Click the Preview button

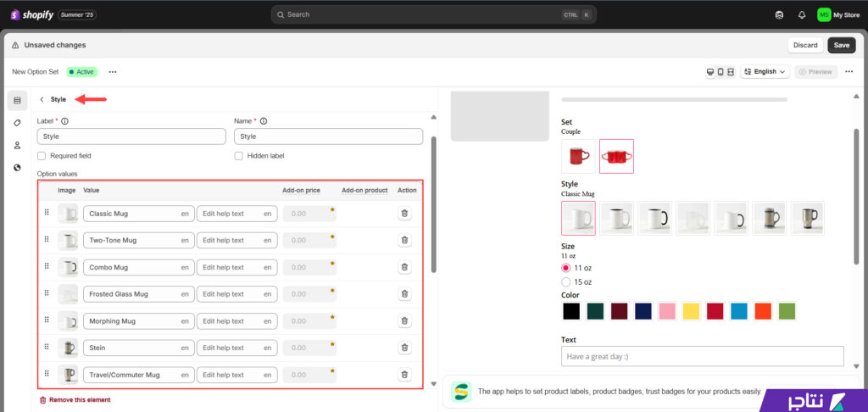816,72
